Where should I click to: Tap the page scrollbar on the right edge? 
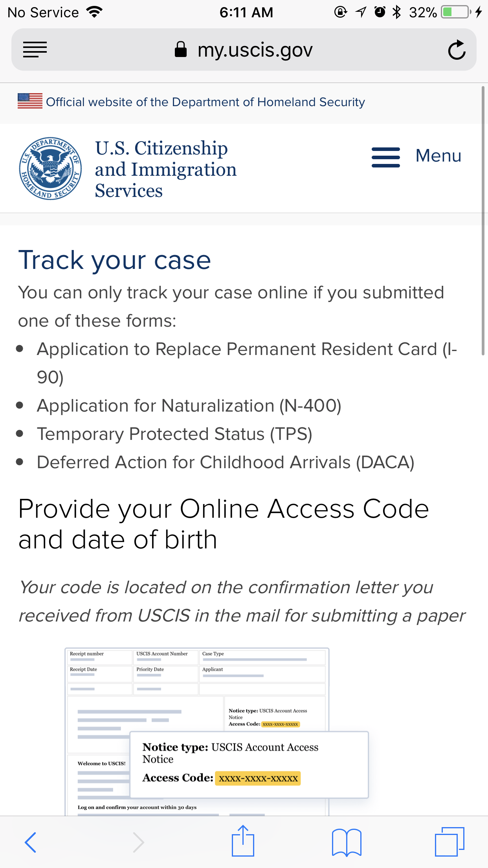[x=483, y=220]
